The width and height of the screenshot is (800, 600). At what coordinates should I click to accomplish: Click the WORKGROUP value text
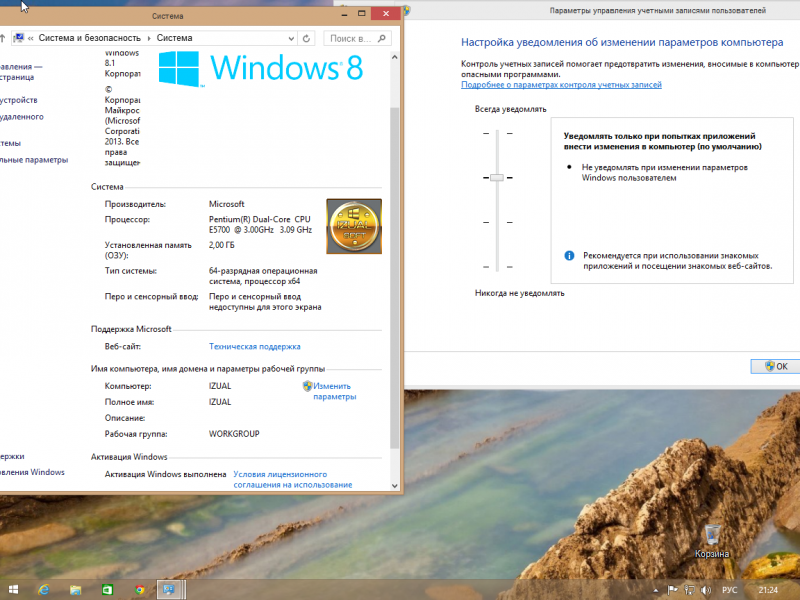(x=234, y=434)
